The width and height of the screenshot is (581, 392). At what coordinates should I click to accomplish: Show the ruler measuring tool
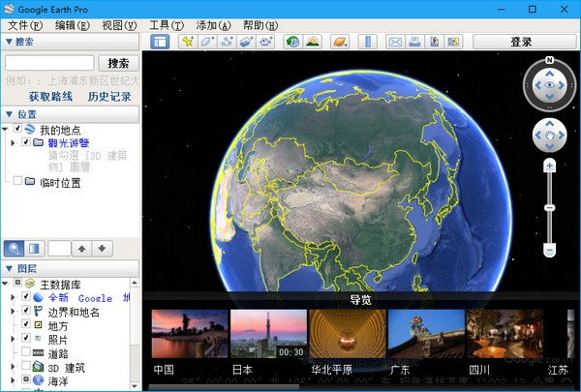(x=367, y=42)
